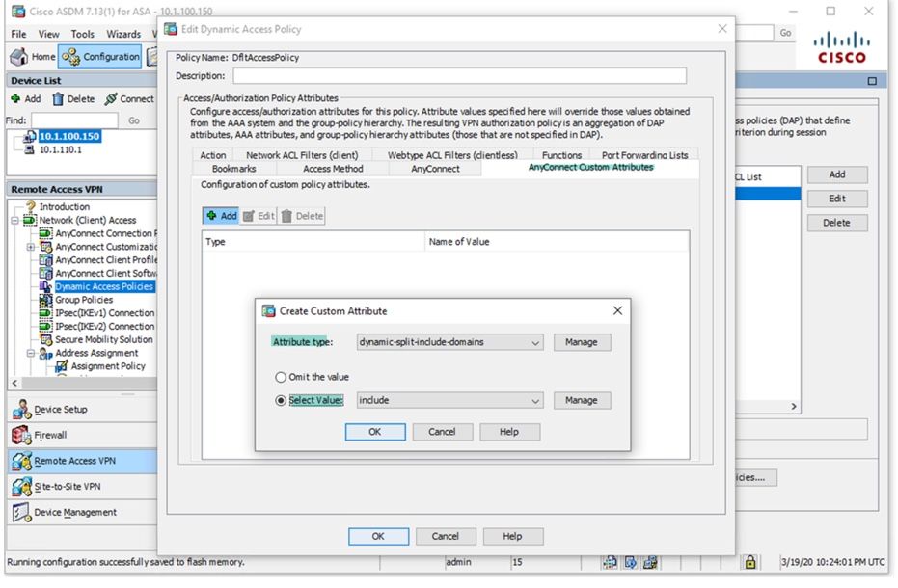The width and height of the screenshot is (898, 588).
Task: Click OK in Create Custom Attribute dialog
Action: tap(375, 432)
